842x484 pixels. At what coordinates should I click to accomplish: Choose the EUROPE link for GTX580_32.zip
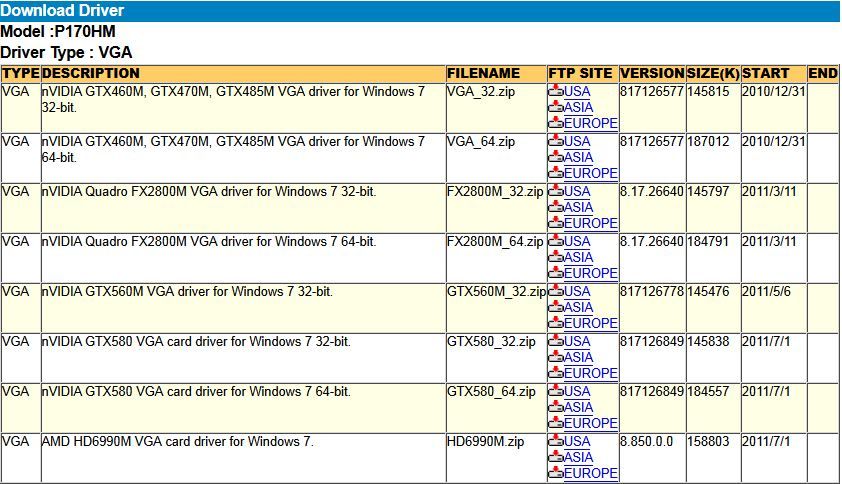tap(591, 373)
